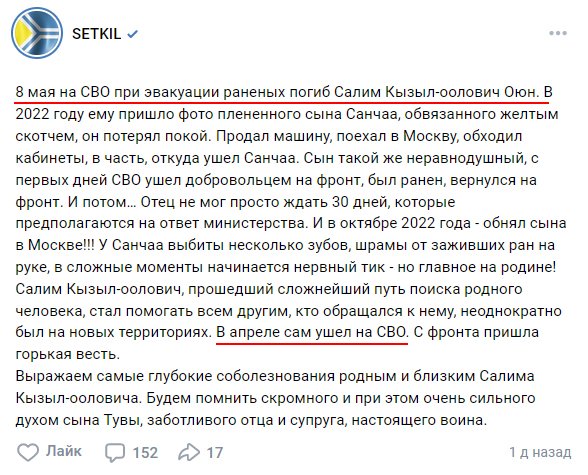Screen dimensions: 588x475
Task: Click the line starting "предполагаются на ответ министерства"
Action: tap(291, 223)
